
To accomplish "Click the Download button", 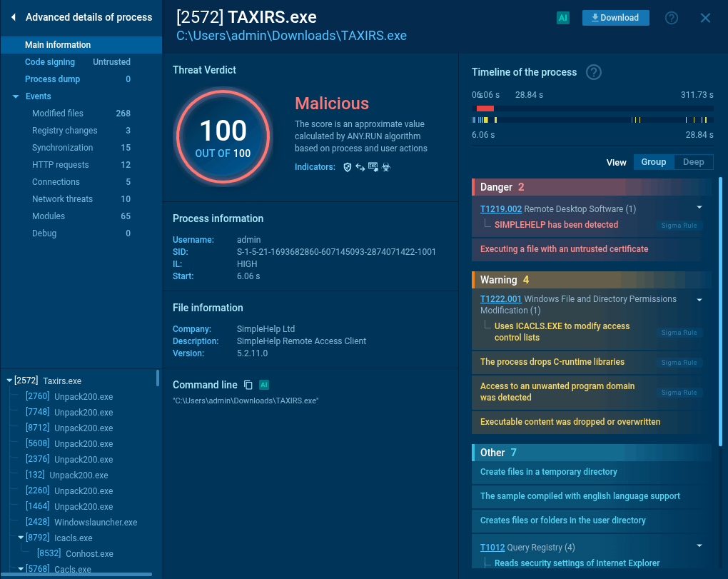I will pyautogui.click(x=615, y=17).
